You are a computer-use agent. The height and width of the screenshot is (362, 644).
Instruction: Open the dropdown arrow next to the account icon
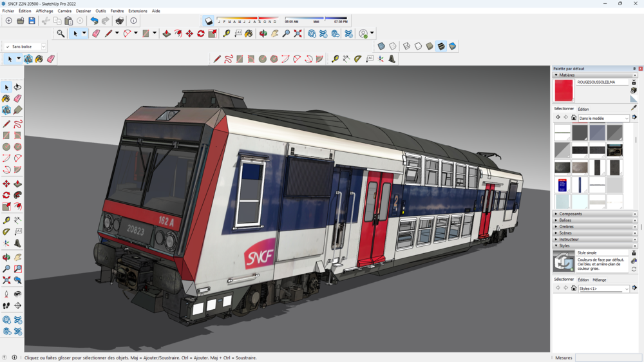click(372, 33)
